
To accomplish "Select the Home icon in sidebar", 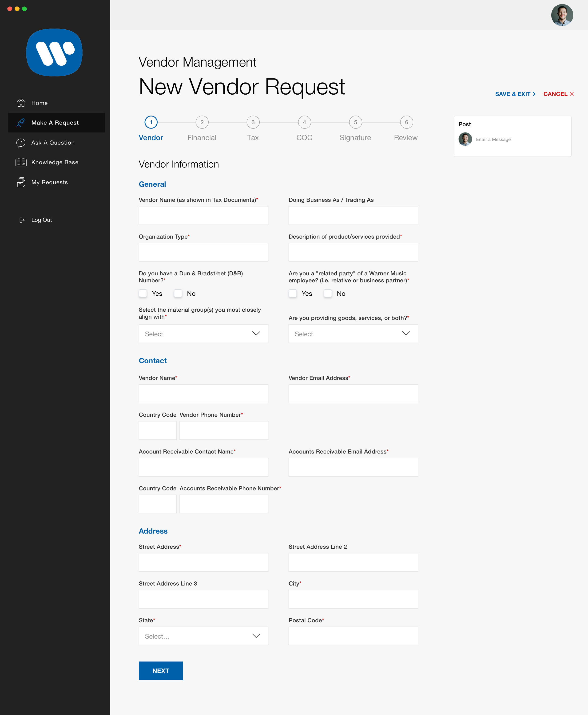I will click(x=21, y=103).
